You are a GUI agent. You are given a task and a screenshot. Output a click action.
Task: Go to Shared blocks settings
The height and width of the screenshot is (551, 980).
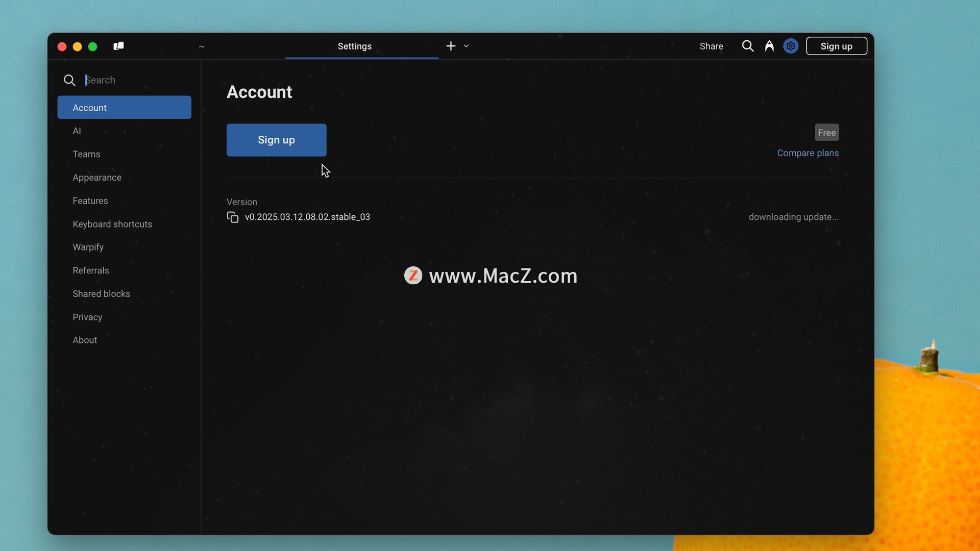tap(124, 294)
